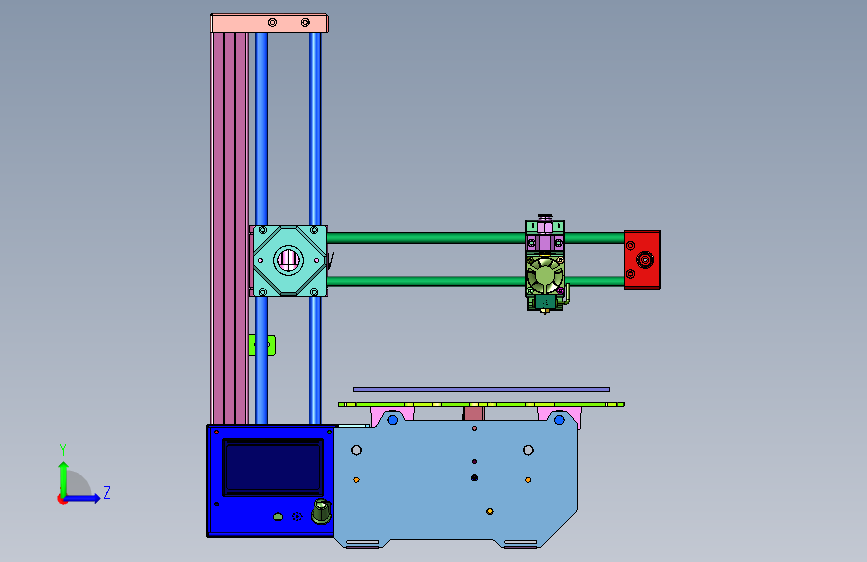867x562 pixels.
Task: Click the red origin point of the triad
Action: pos(62,499)
